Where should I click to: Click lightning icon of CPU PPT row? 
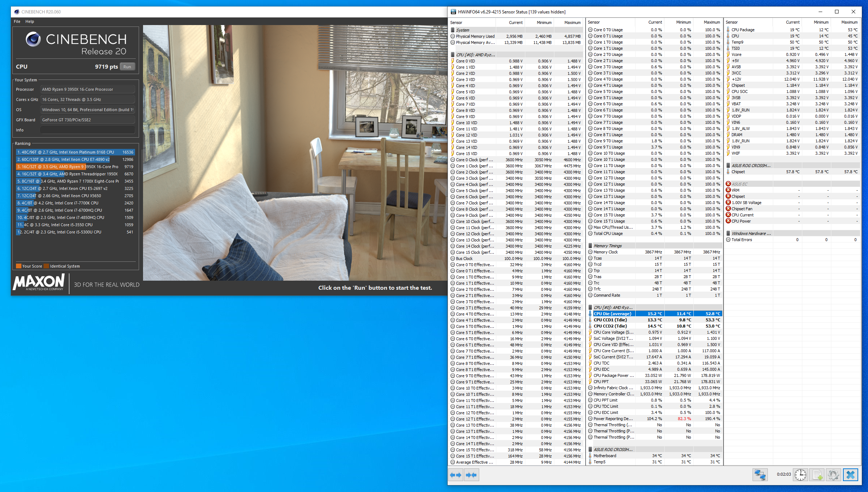pos(590,382)
